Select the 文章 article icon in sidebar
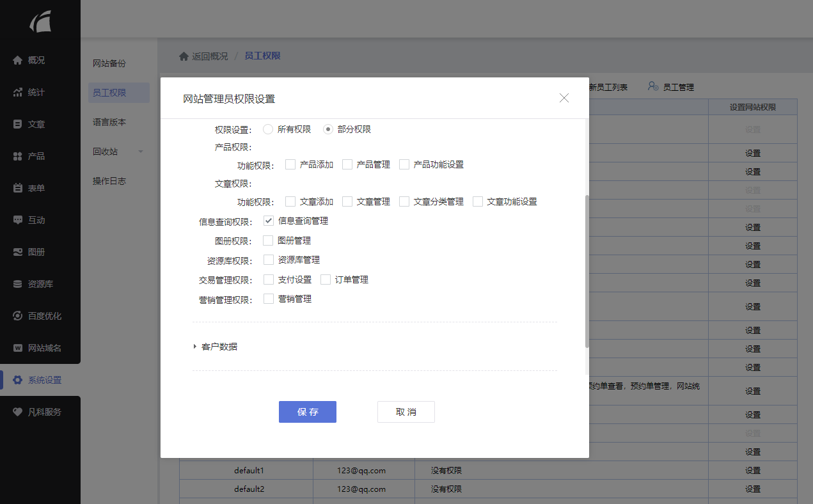 tap(18, 124)
